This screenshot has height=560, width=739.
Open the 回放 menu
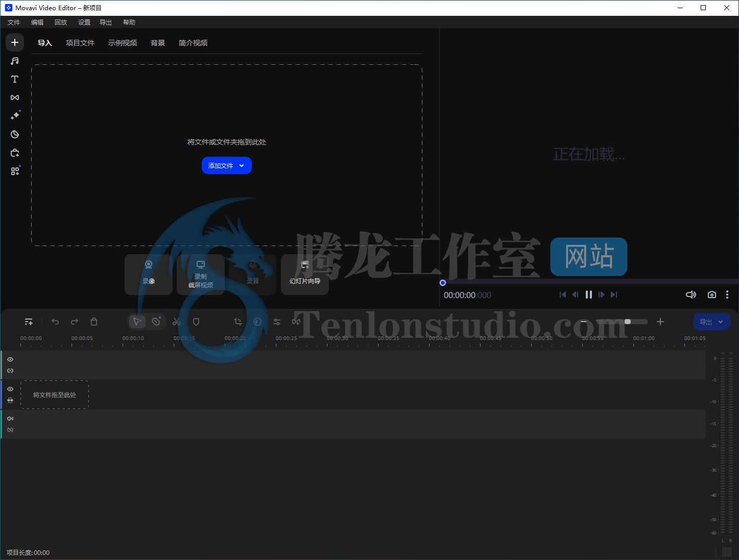tap(61, 22)
